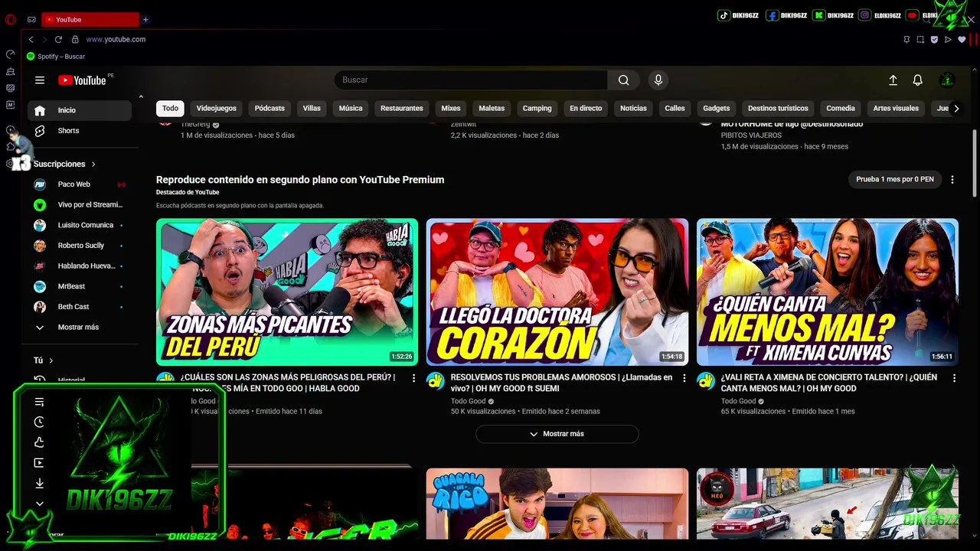The height and width of the screenshot is (551, 980).
Task: Expand the Tú section header
Action: [x=44, y=360]
